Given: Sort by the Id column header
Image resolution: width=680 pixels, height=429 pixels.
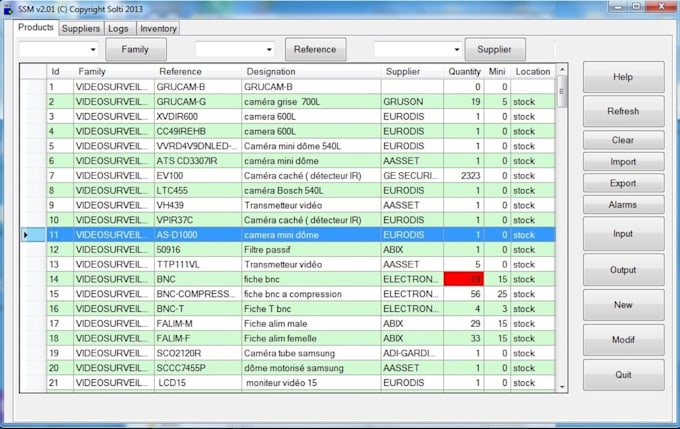Looking at the screenshot, I should [60, 72].
